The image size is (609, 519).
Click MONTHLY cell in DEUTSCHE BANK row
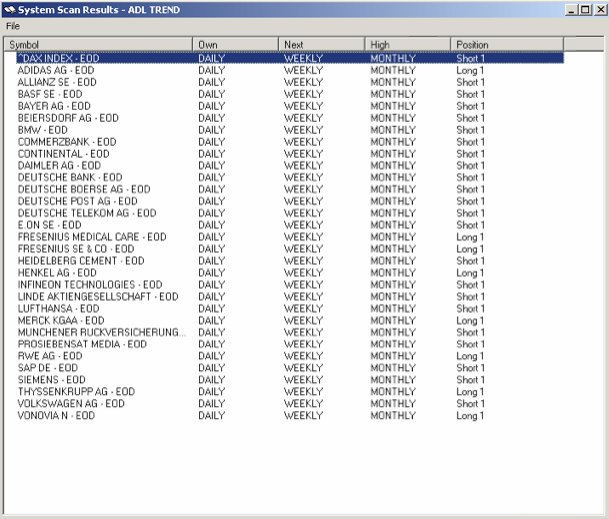coord(393,178)
